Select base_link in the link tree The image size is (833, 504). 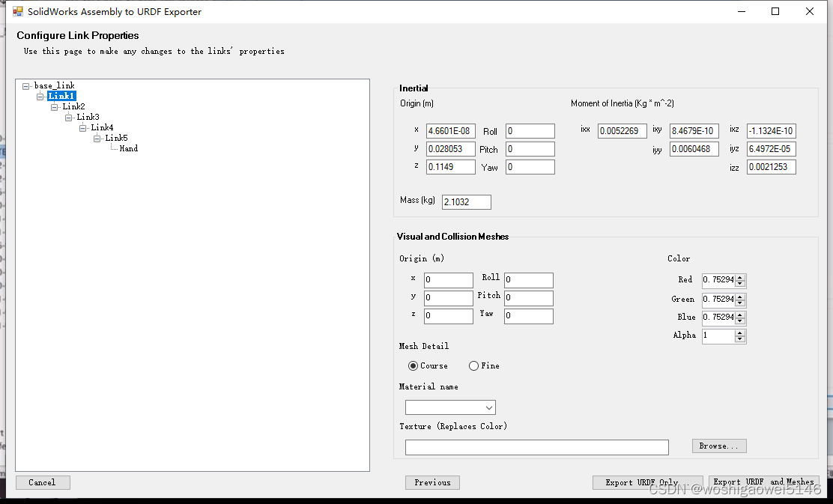(54, 85)
